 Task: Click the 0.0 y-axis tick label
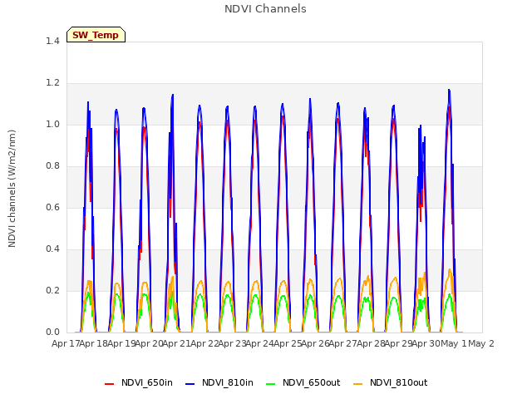pos(52,332)
